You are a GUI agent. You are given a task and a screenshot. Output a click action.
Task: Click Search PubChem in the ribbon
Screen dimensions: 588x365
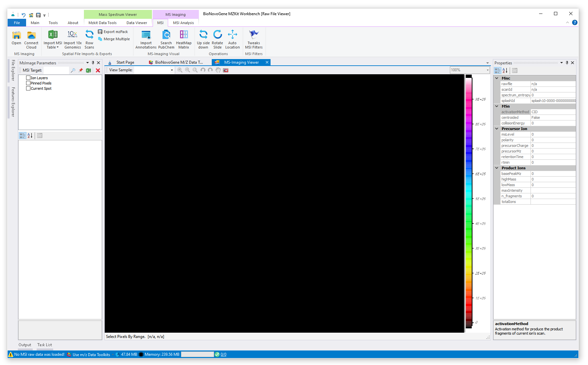pos(166,35)
